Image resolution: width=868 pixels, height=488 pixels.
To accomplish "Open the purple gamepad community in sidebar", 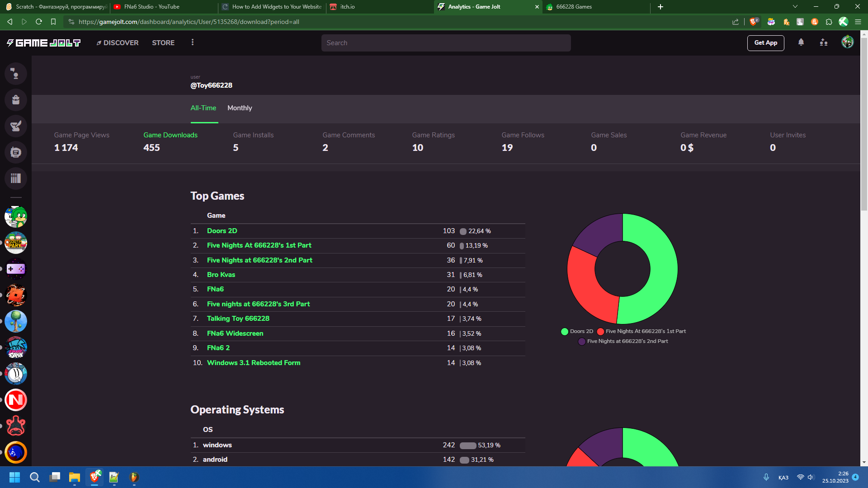I will [16, 269].
